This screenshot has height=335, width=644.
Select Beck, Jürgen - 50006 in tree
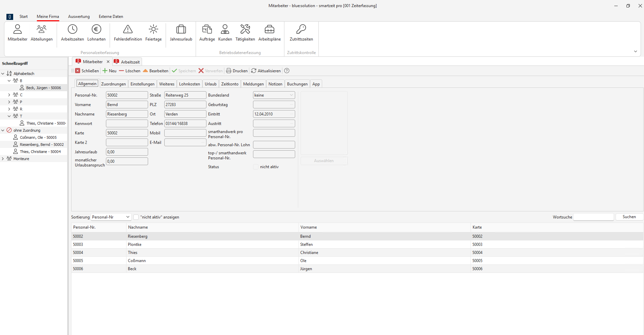click(44, 88)
